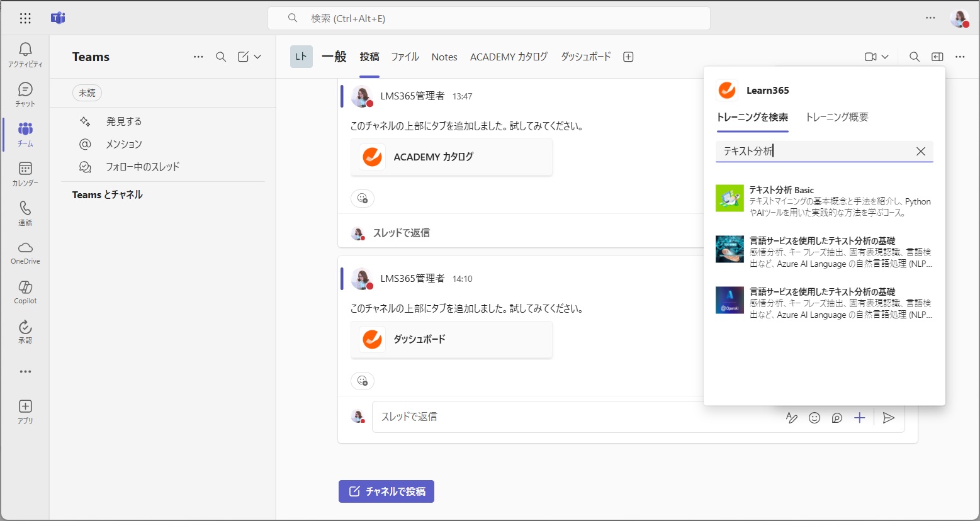Image resolution: width=980 pixels, height=521 pixels.
Task: Open the テキスト分析 Basic course result
Action: [824, 201]
